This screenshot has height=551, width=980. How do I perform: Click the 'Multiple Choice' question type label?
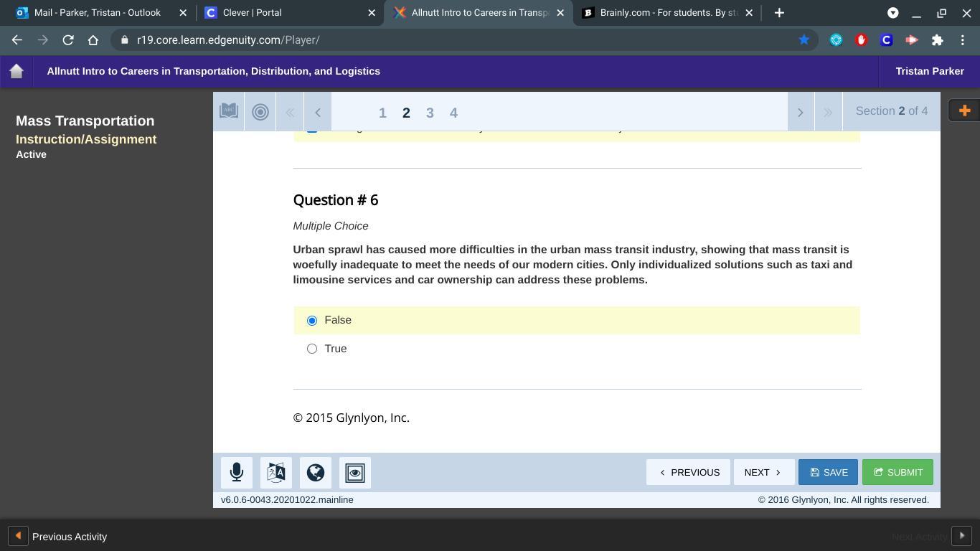331,226
